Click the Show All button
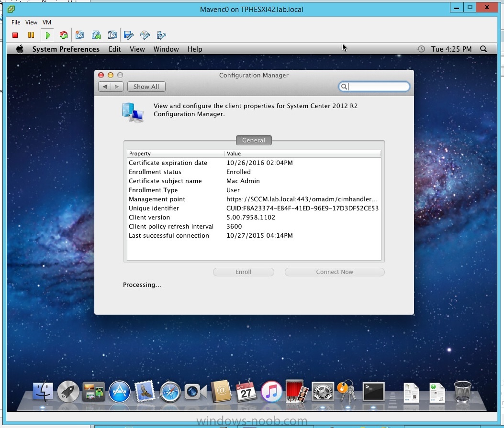504x428 pixels. tap(146, 87)
